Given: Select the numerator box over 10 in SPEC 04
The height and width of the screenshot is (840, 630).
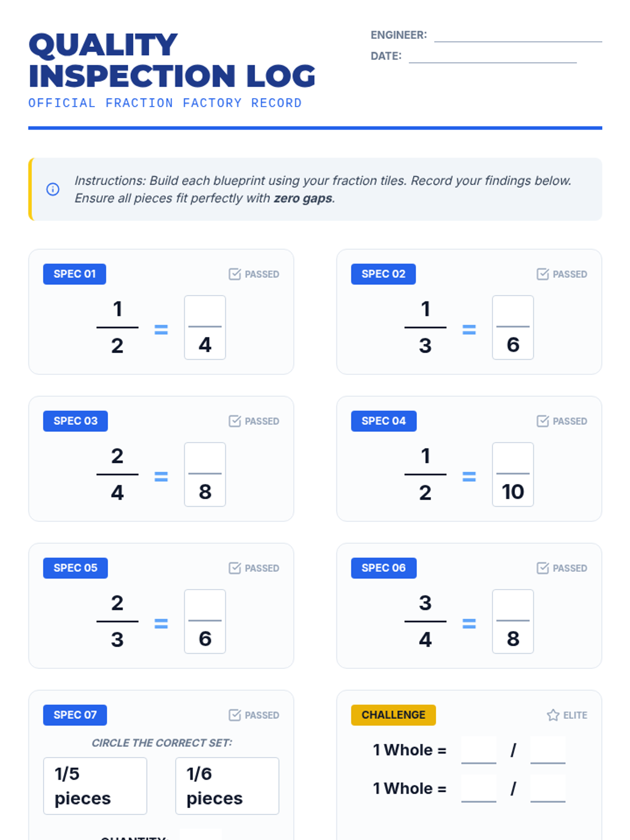Looking at the screenshot, I should 513,459.
